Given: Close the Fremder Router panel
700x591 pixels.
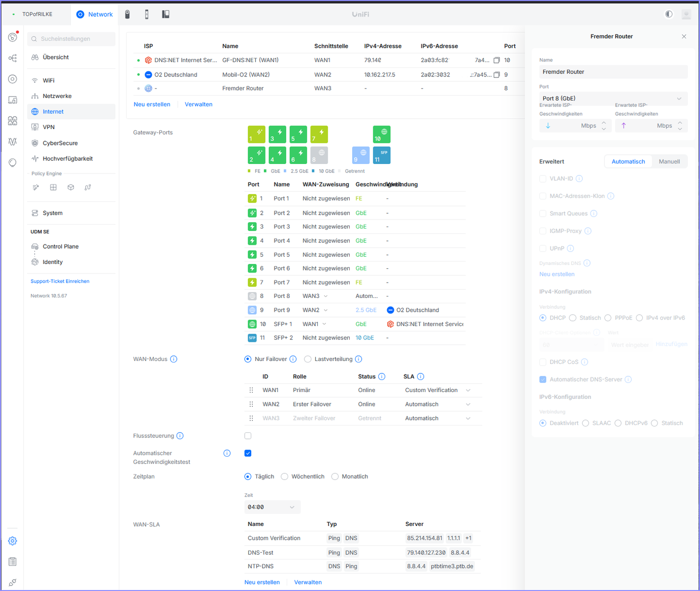Looking at the screenshot, I should 684,36.
